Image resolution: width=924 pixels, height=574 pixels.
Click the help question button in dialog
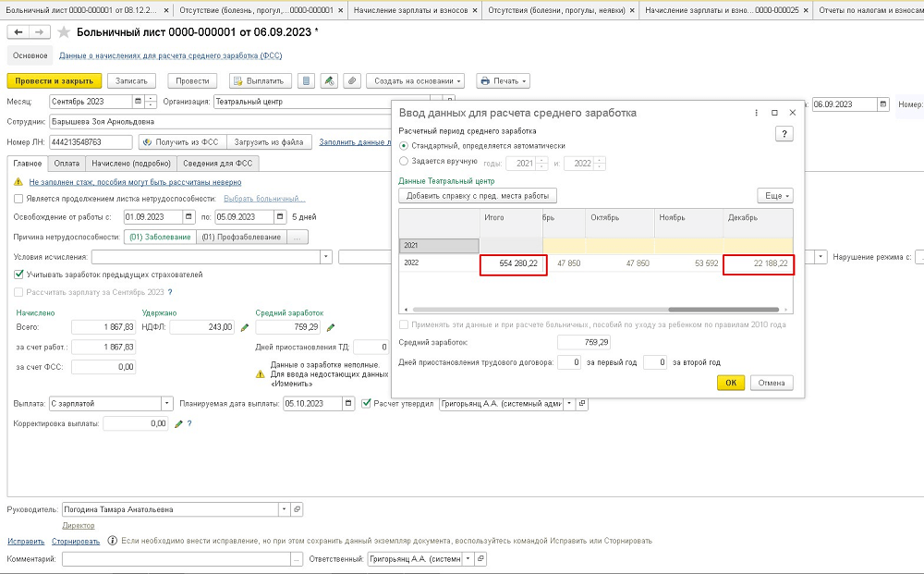784,134
